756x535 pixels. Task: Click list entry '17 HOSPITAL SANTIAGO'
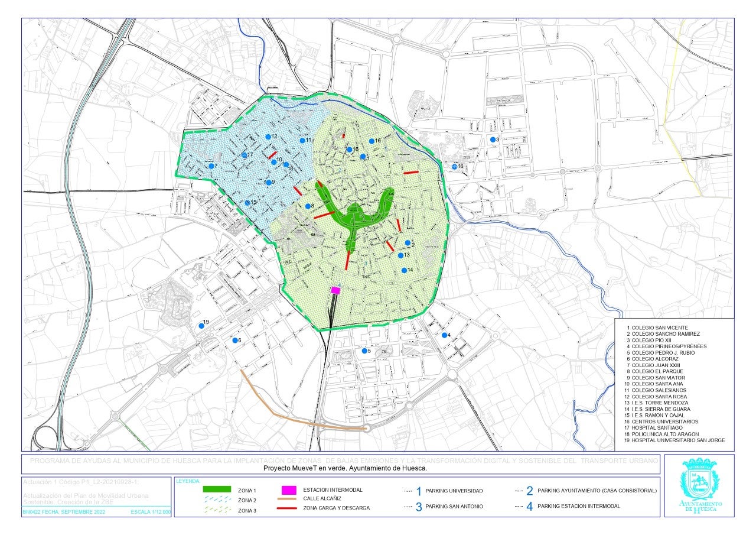pyautogui.click(x=653, y=427)
